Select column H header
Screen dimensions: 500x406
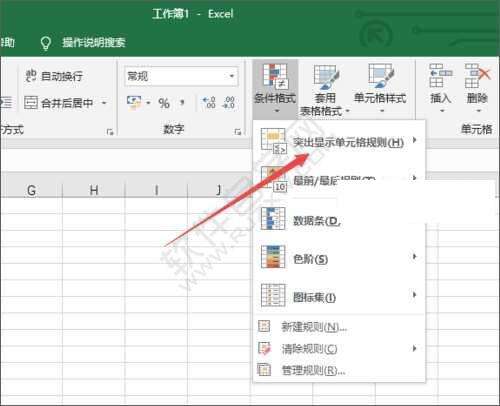tap(94, 190)
